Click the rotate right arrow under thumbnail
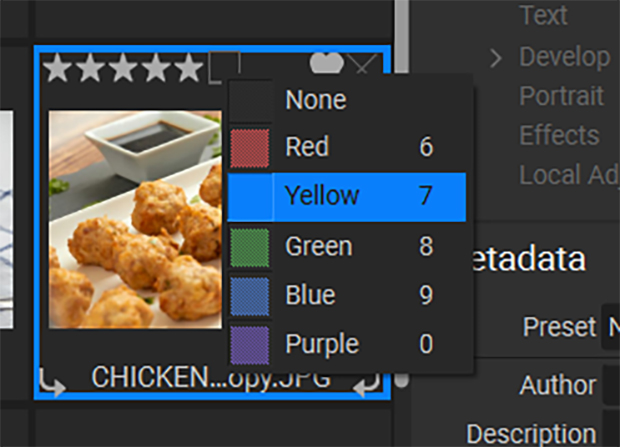The height and width of the screenshot is (447, 620). (367, 384)
